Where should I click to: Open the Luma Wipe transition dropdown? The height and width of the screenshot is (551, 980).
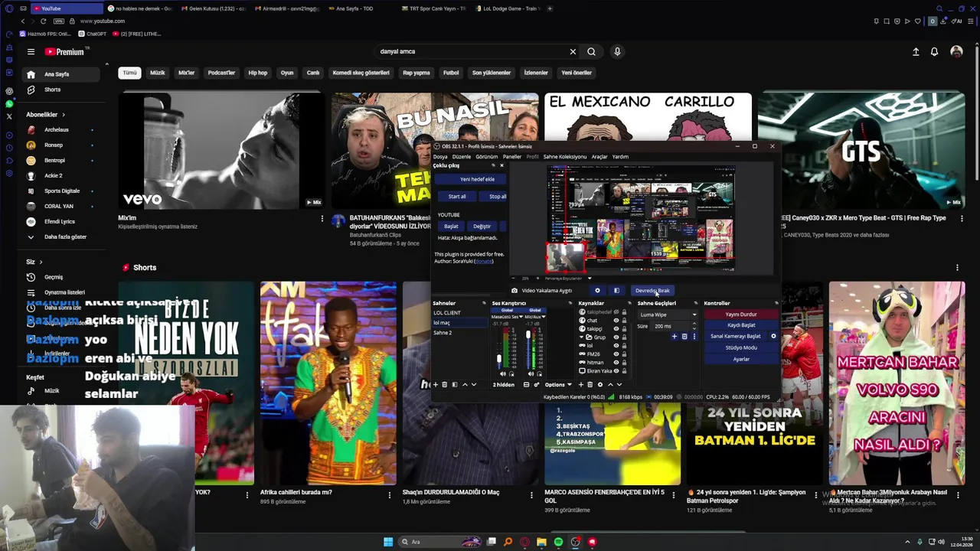668,315
